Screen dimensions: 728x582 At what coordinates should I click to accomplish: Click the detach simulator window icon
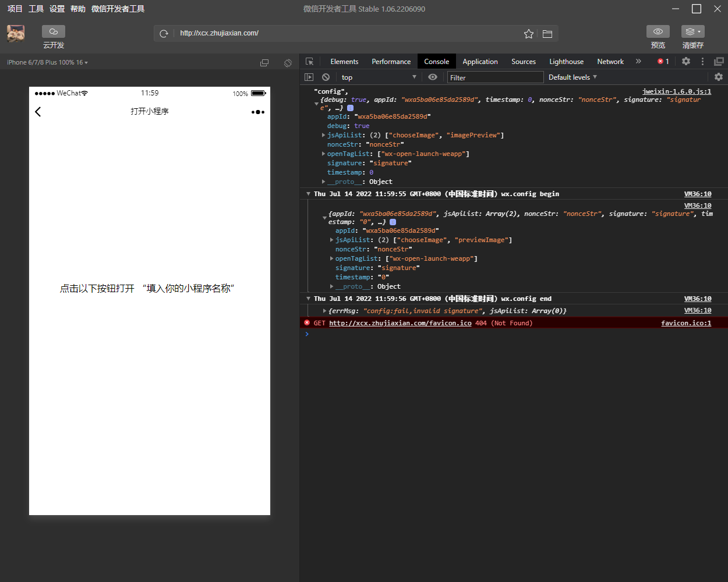point(264,63)
